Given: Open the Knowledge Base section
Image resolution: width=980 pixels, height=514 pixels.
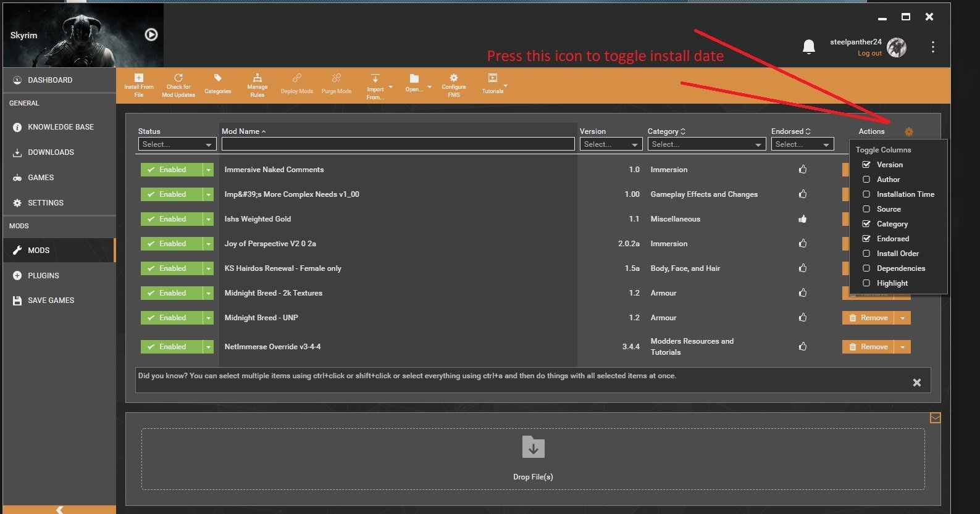Looking at the screenshot, I should (59, 127).
